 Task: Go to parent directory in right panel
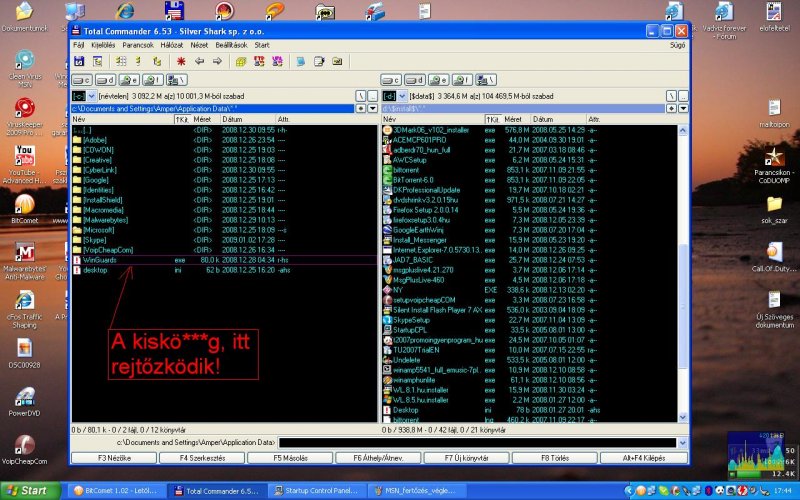pos(683,96)
